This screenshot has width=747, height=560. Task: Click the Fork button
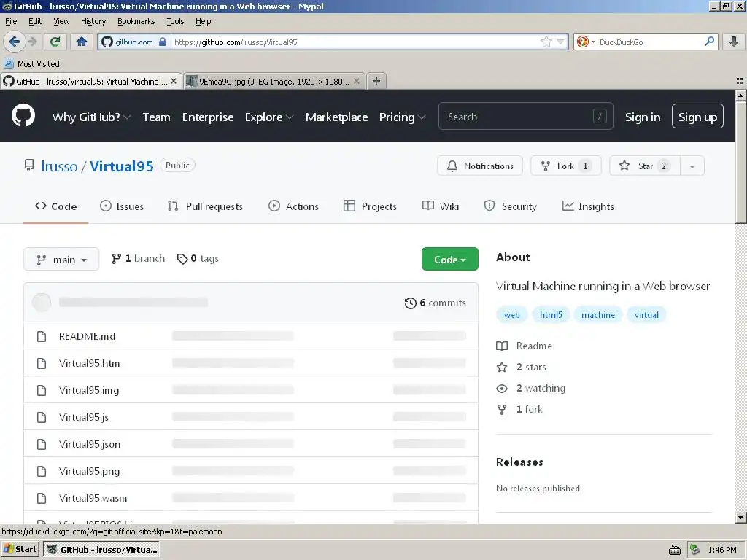(566, 166)
